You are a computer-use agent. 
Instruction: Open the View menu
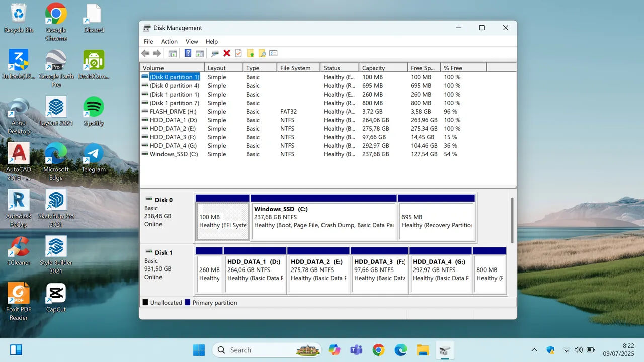[x=192, y=42]
